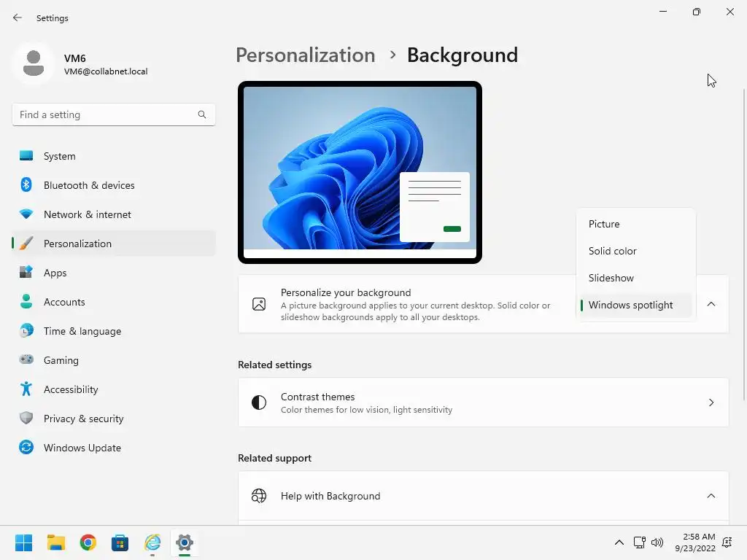This screenshot has width=747, height=560.
Task: Select Windows spotlight background option
Action: coord(635,306)
